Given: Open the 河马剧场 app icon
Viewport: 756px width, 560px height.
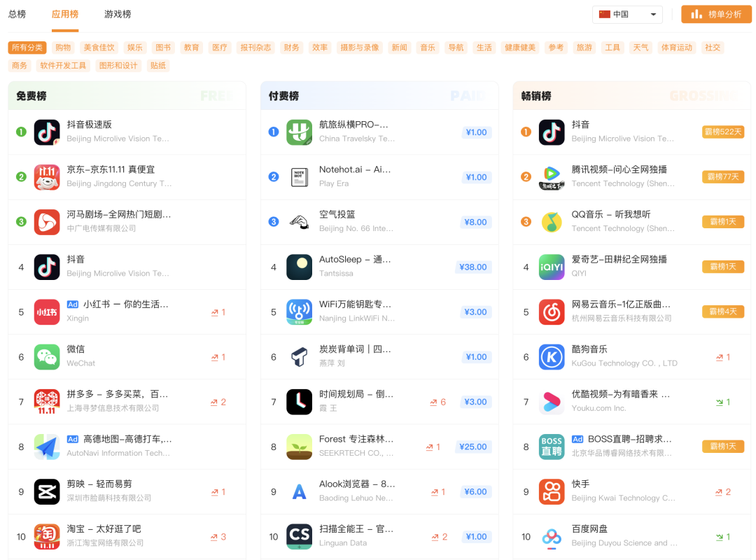Looking at the screenshot, I should tap(47, 222).
